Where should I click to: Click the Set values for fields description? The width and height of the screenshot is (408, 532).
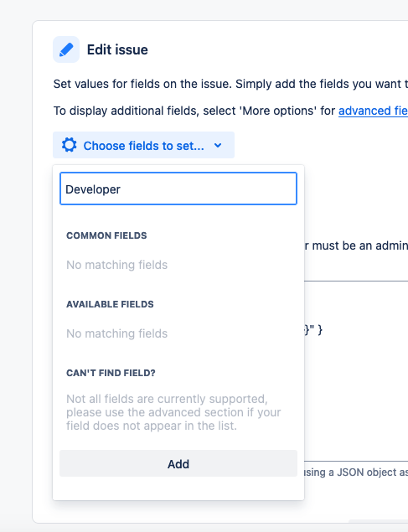tap(230, 84)
